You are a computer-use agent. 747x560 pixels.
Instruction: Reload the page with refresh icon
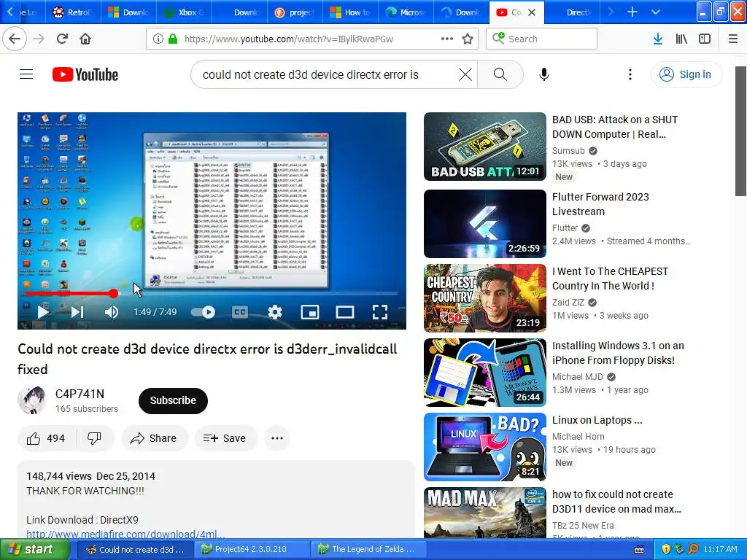[x=62, y=39]
